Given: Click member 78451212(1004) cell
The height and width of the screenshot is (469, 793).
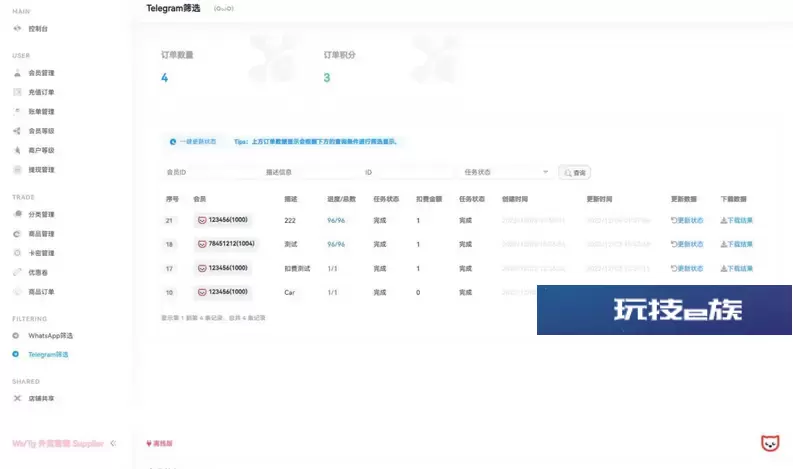Looking at the screenshot, I should point(226,244).
